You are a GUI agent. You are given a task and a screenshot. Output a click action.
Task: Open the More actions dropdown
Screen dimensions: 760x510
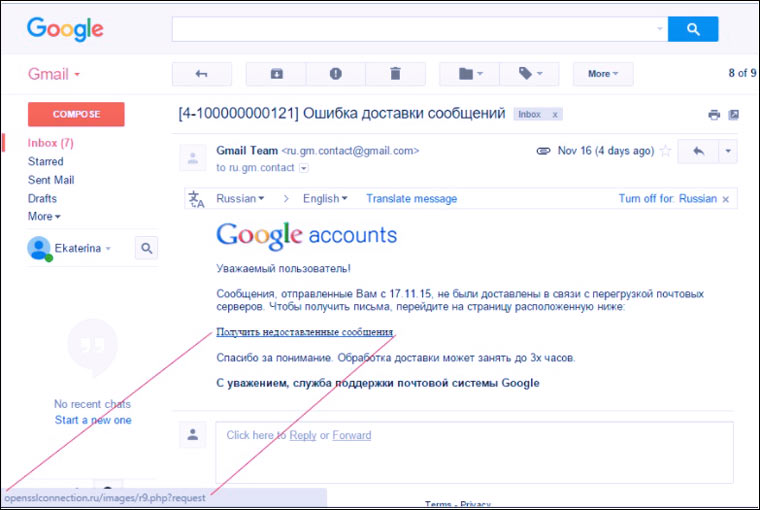pos(603,74)
